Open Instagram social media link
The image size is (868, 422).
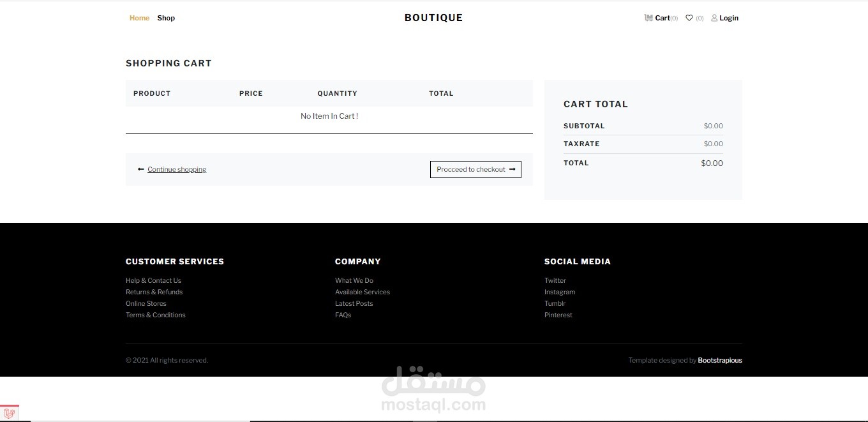coord(560,292)
